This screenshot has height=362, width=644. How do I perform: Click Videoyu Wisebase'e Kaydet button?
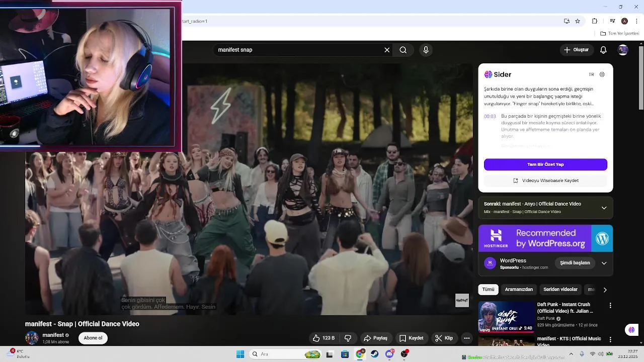coord(545,180)
